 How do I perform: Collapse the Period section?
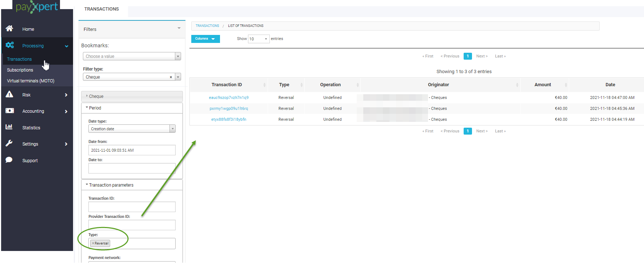click(x=132, y=108)
